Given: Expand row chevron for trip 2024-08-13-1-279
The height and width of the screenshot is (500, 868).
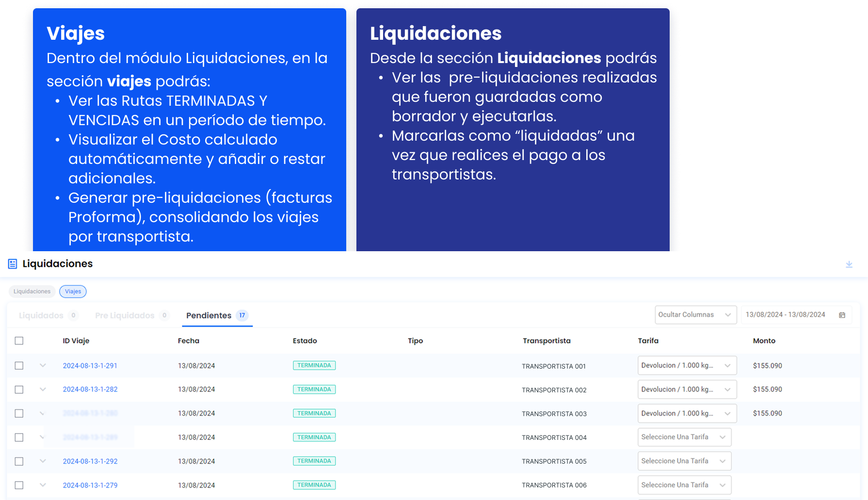Looking at the screenshot, I should (x=43, y=485).
